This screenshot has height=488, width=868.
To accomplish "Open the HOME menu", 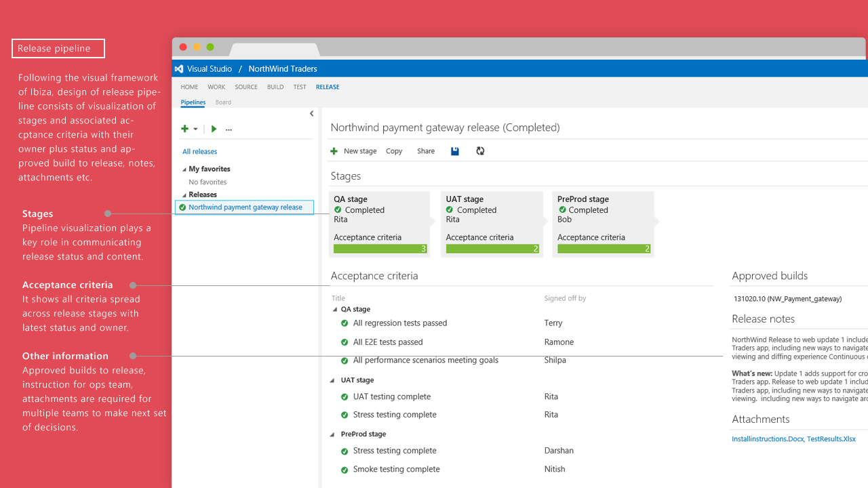I will pos(189,87).
